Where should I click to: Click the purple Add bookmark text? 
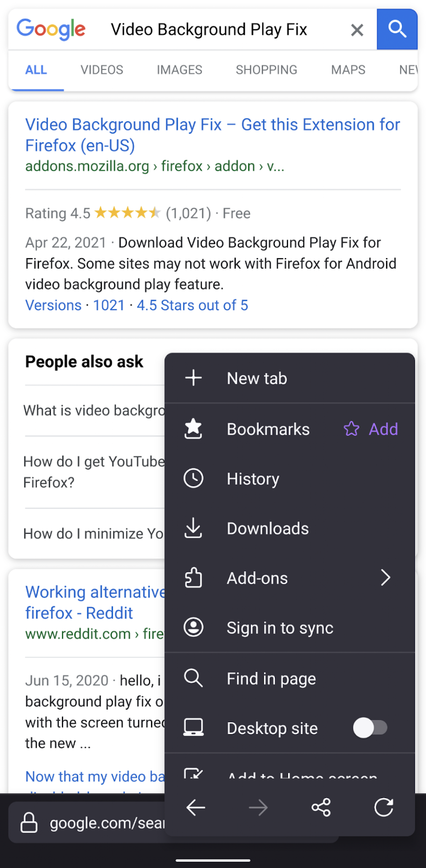coord(383,429)
